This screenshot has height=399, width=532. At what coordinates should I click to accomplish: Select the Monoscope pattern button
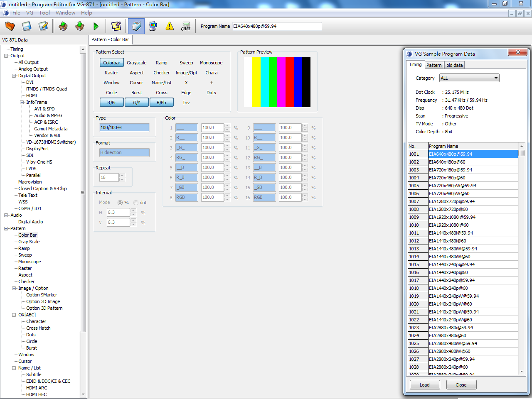(211, 63)
